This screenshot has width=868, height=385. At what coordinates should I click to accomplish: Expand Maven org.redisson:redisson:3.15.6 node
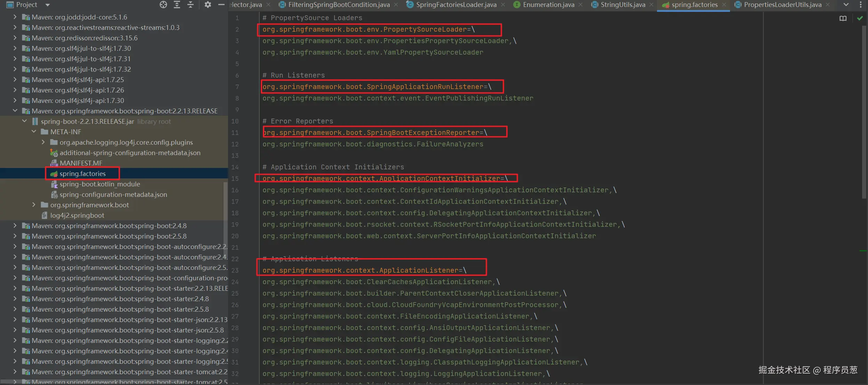15,38
